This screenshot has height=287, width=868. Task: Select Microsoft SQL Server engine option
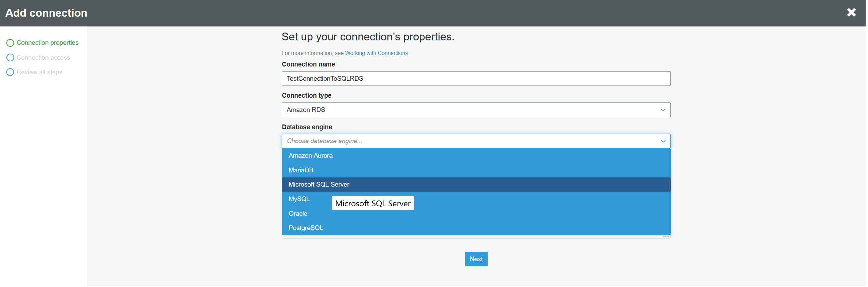[x=319, y=185]
